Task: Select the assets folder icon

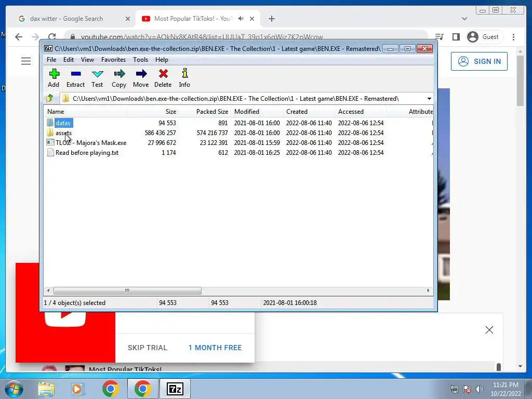Action: point(50,132)
